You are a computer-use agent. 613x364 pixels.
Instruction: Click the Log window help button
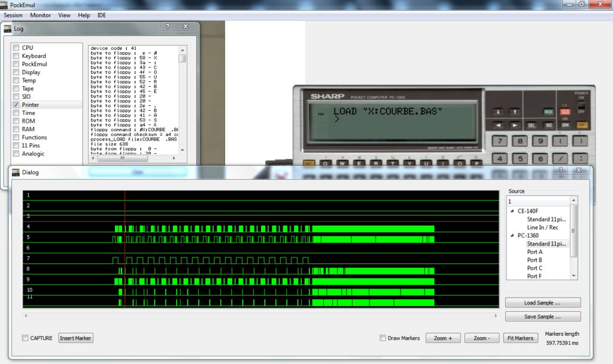(x=168, y=26)
